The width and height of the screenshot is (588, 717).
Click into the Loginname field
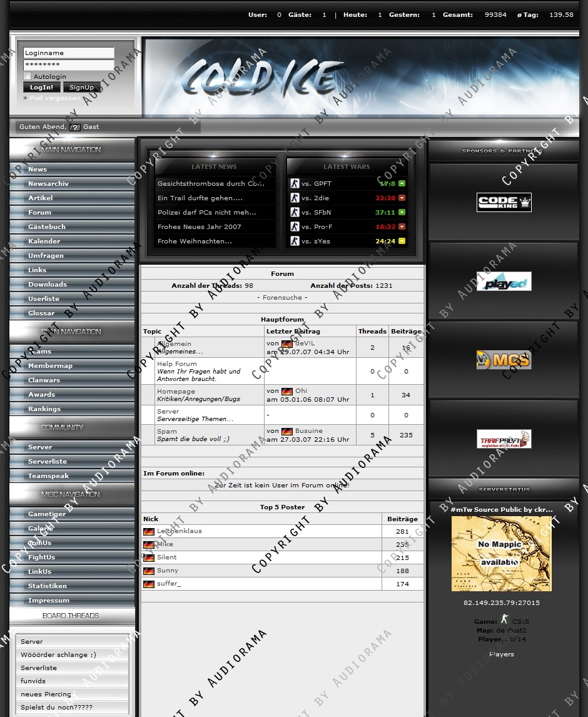tap(69, 53)
